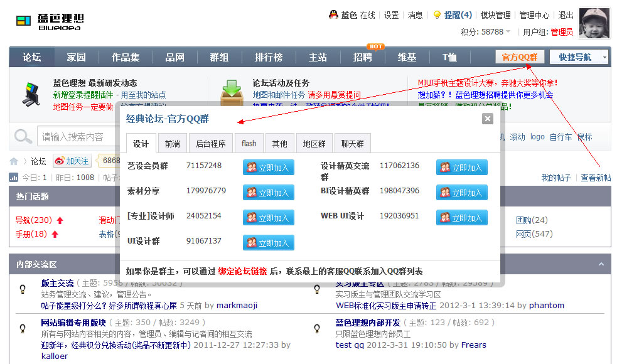Image resolution: width=617 pixels, height=364 pixels.
Task: Open the 排行榜 navigation item
Action: tap(269, 58)
